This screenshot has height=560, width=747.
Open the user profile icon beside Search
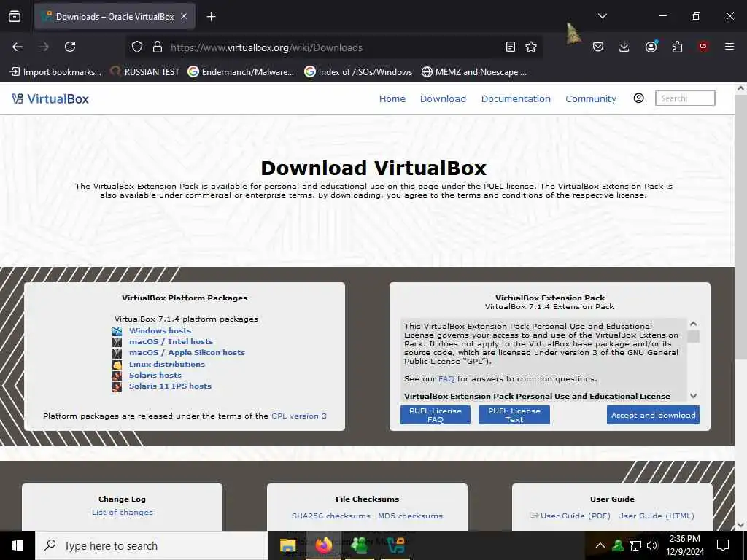(638, 98)
